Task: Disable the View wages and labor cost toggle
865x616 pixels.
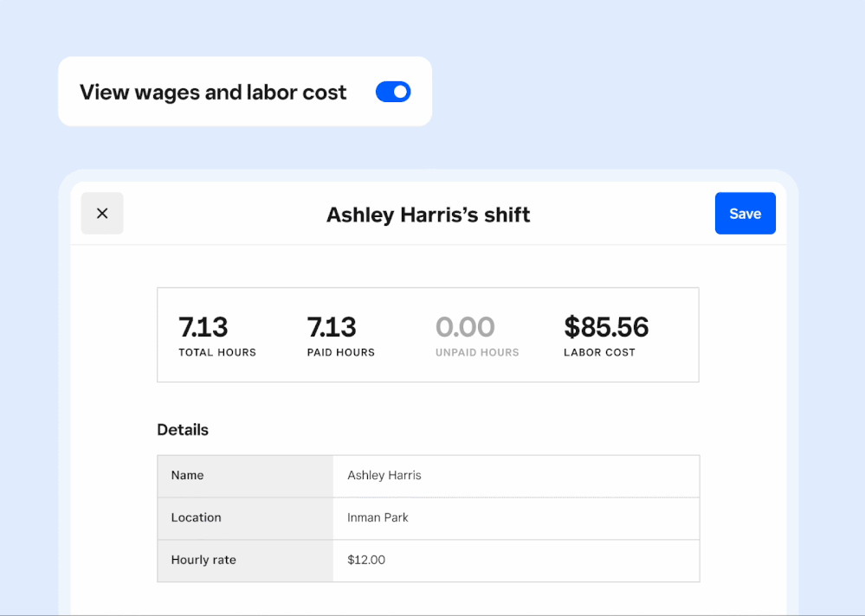Action: pos(392,92)
